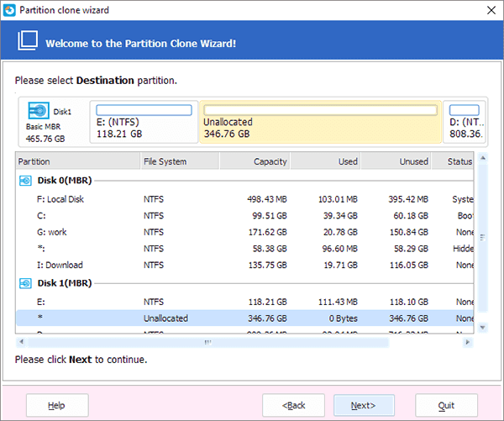Click the vertical scrollbar up arrow

(x=482, y=158)
